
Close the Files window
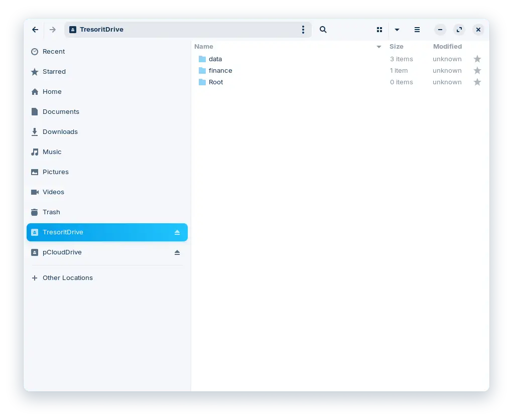pyautogui.click(x=478, y=30)
